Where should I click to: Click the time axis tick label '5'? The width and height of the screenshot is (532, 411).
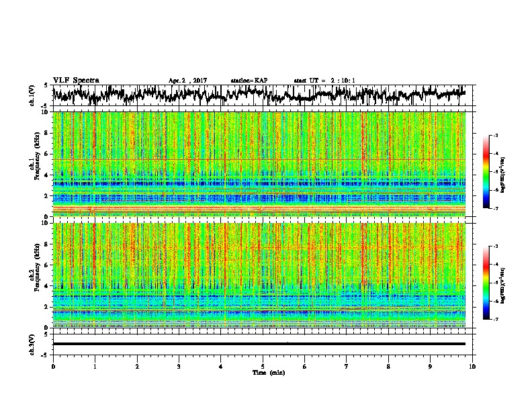tap(263, 367)
